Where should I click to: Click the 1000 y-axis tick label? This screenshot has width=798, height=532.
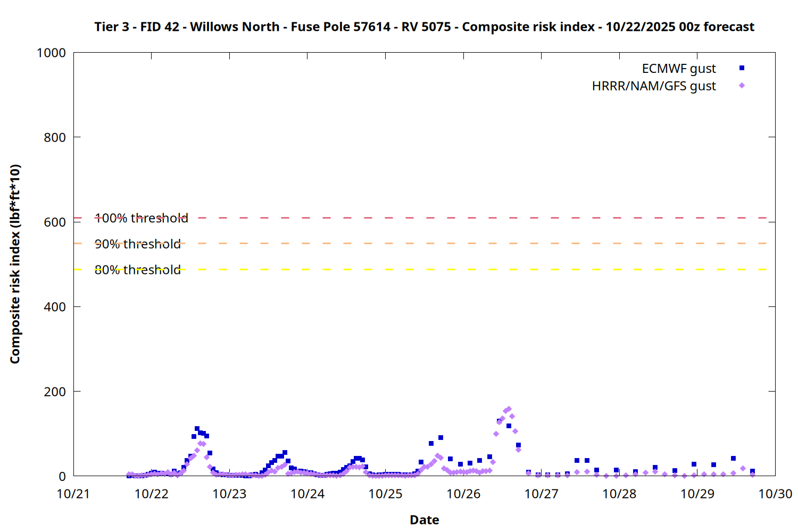coord(51,53)
